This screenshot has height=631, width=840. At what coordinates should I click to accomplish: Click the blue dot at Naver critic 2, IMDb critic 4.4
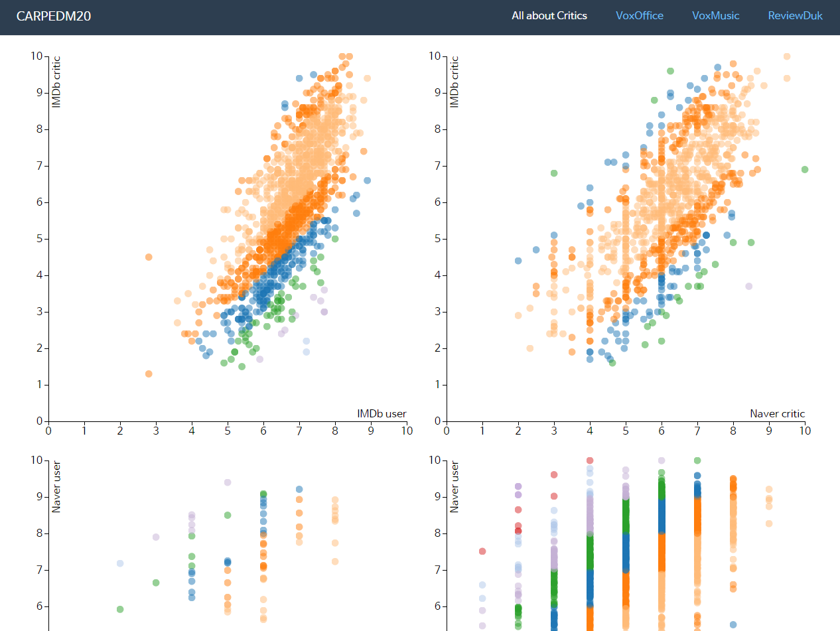pos(518,261)
